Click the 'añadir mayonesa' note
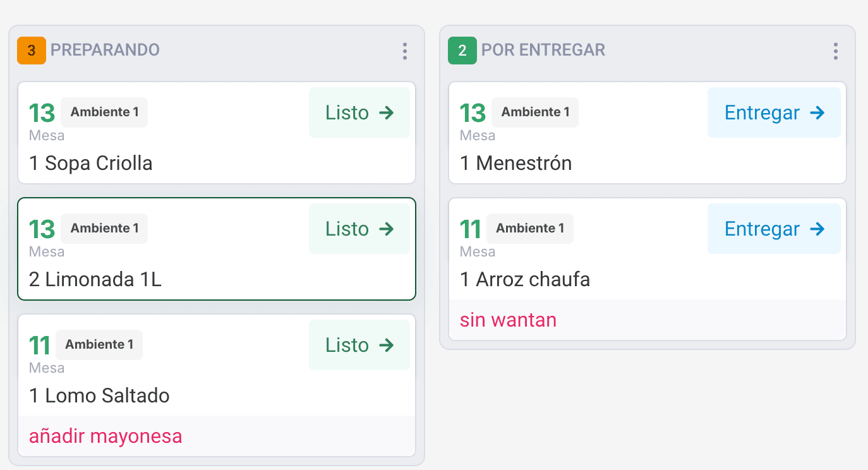Image resolution: width=868 pixels, height=470 pixels. point(105,436)
